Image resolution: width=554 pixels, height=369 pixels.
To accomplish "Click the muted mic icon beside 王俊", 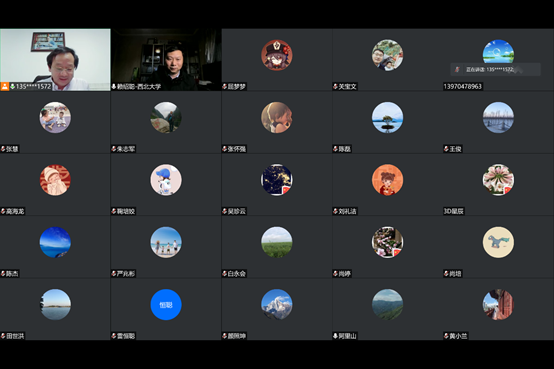I will click(x=446, y=149).
